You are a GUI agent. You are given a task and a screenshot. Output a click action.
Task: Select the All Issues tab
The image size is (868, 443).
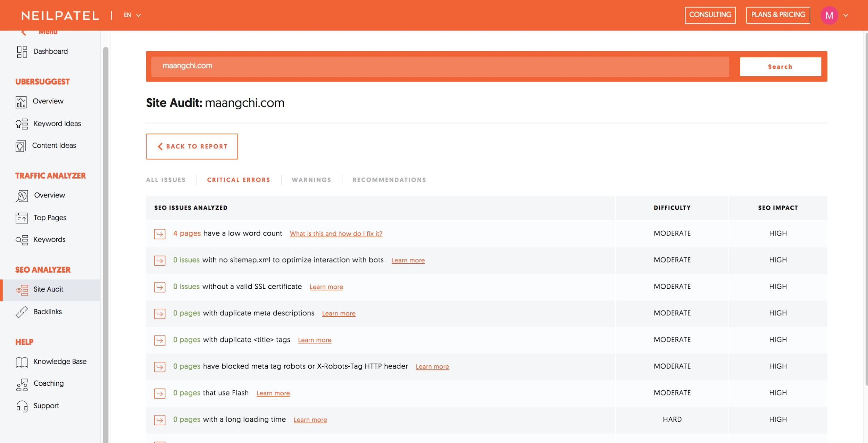(166, 180)
